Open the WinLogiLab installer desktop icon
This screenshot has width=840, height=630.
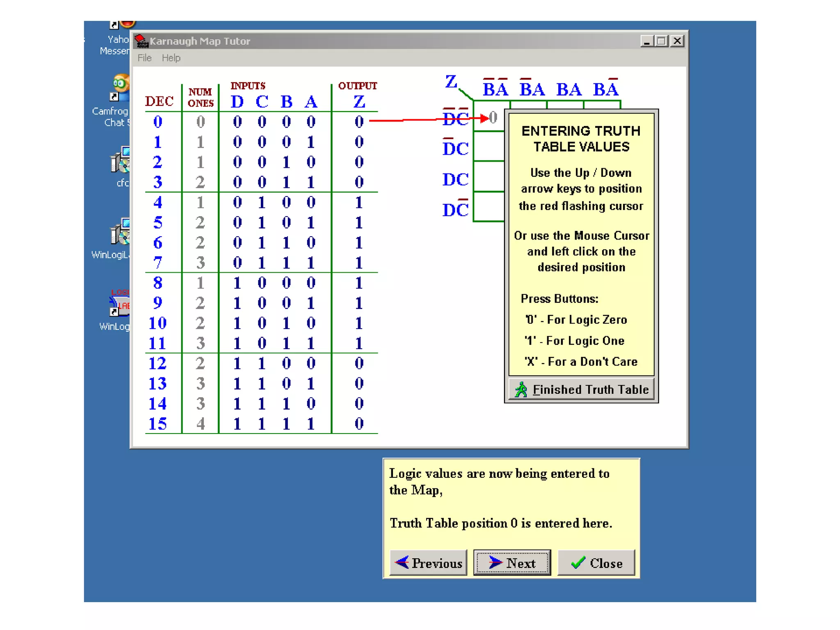click(x=121, y=232)
